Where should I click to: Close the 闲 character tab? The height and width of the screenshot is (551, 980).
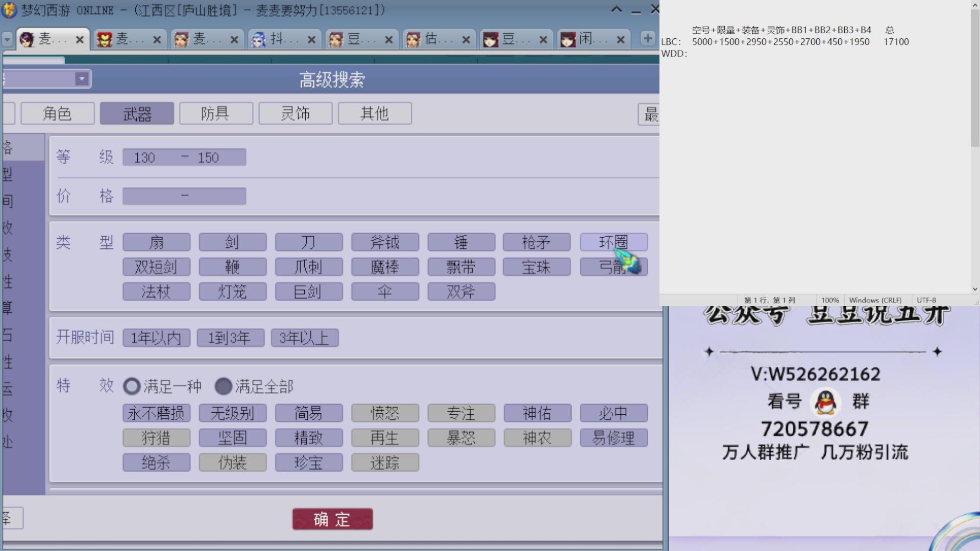coord(620,40)
